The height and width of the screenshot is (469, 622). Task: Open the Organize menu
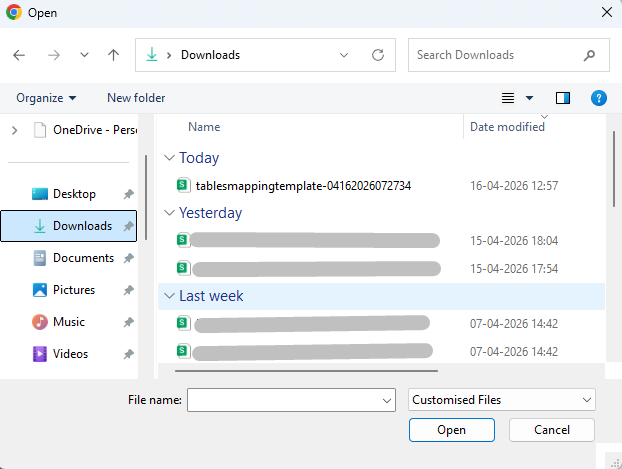click(46, 98)
